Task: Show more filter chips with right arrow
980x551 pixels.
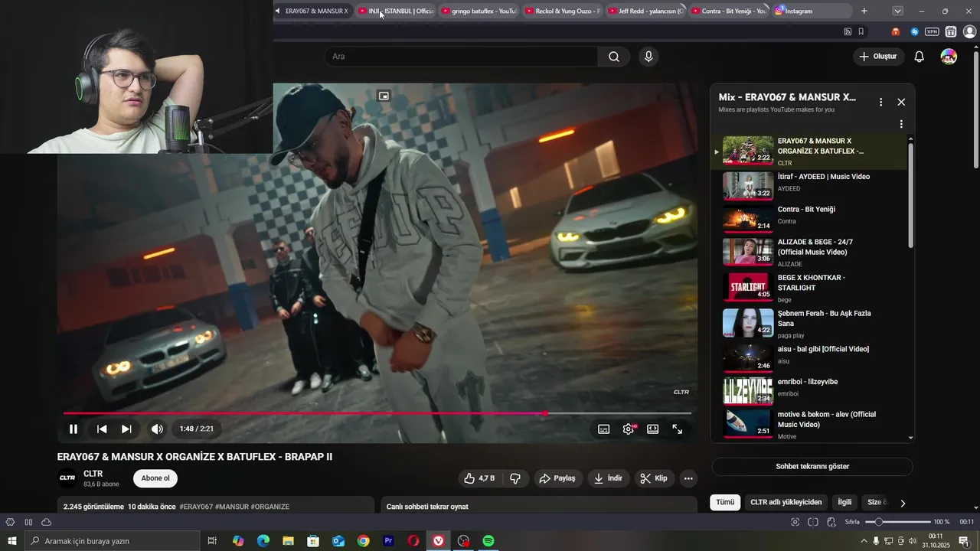Action: click(x=903, y=503)
